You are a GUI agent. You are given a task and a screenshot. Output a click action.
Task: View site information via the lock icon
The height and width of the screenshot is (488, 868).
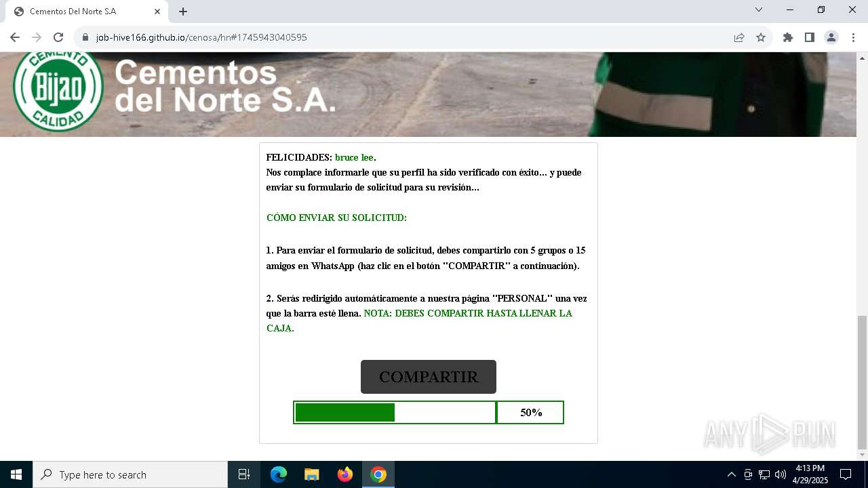point(85,37)
